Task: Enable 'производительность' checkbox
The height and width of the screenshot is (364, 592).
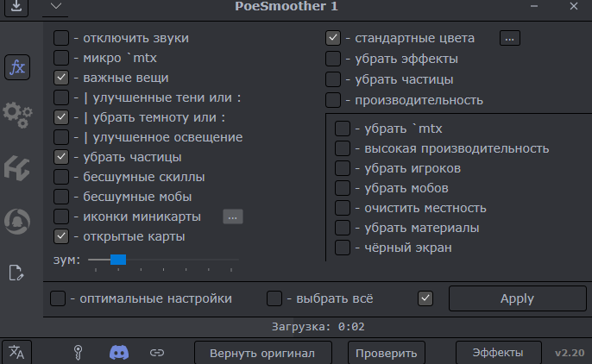Action: click(333, 100)
